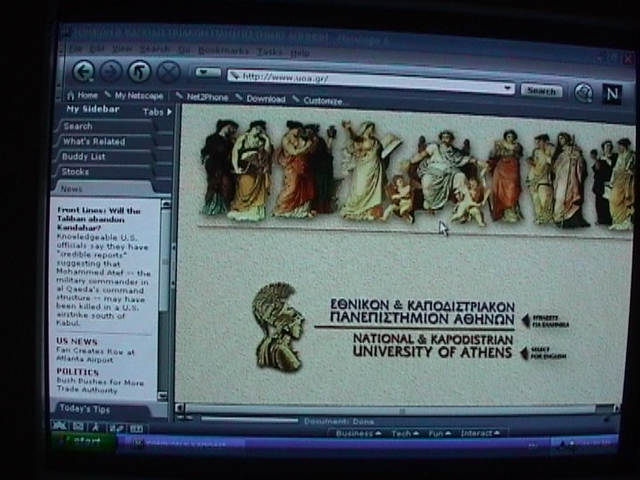Open the Navigator component icon in status bar
This screenshot has height=480, width=640.
(x=60, y=426)
